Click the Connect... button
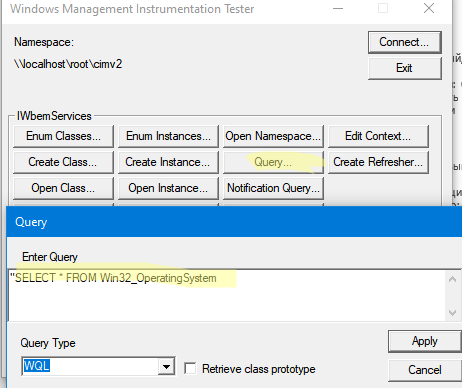This screenshot has width=462, height=388. [x=405, y=42]
